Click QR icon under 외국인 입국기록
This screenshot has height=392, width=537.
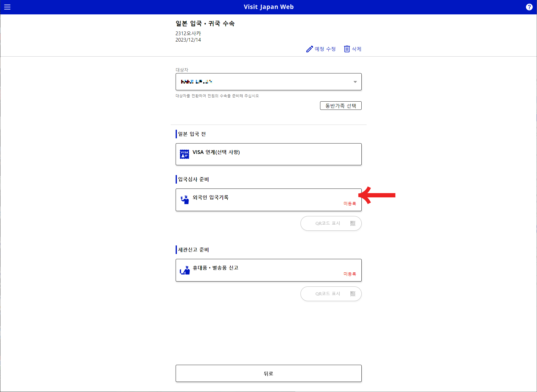pos(353,223)
